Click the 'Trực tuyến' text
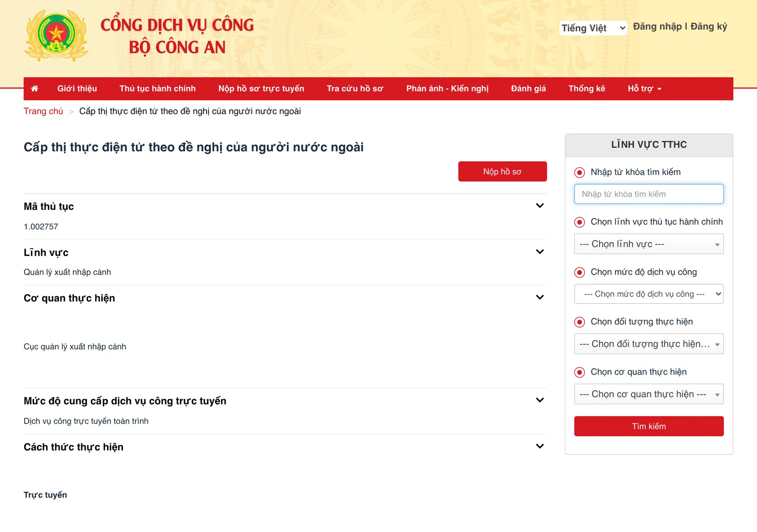The width and height of the screenshot is (757, 532). [45, 495]
